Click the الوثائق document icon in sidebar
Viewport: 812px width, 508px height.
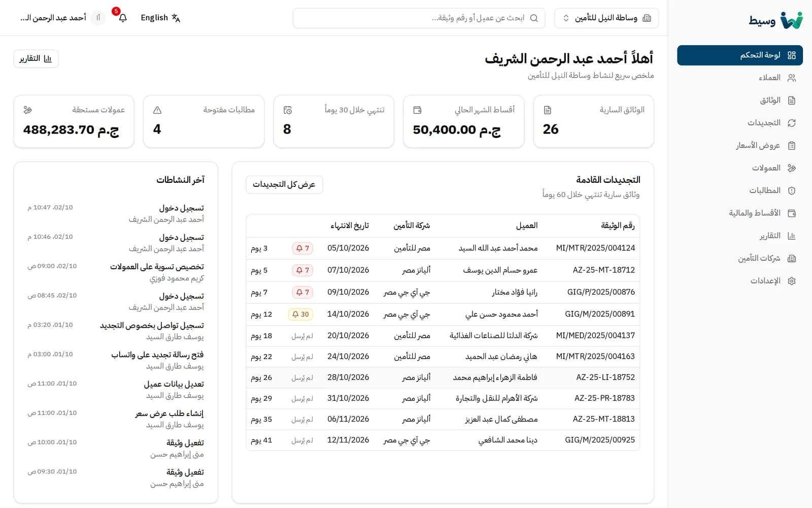click(x=792, y=101)
